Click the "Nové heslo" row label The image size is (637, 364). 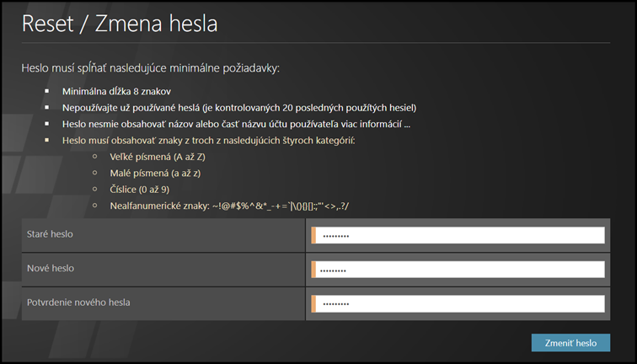51,268
